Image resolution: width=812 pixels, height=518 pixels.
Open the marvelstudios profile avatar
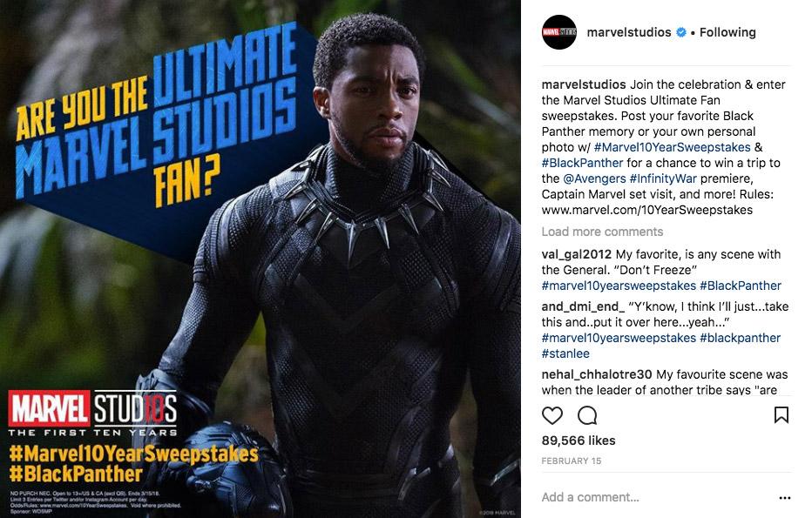coord(558,32)
